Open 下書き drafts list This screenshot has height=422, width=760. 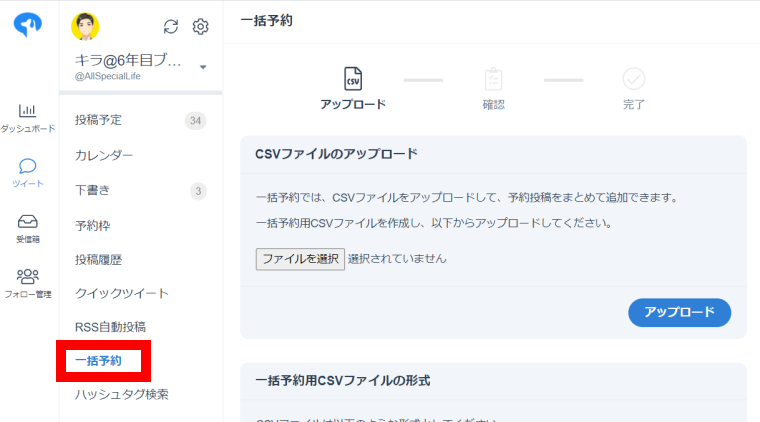click(92, 190)
